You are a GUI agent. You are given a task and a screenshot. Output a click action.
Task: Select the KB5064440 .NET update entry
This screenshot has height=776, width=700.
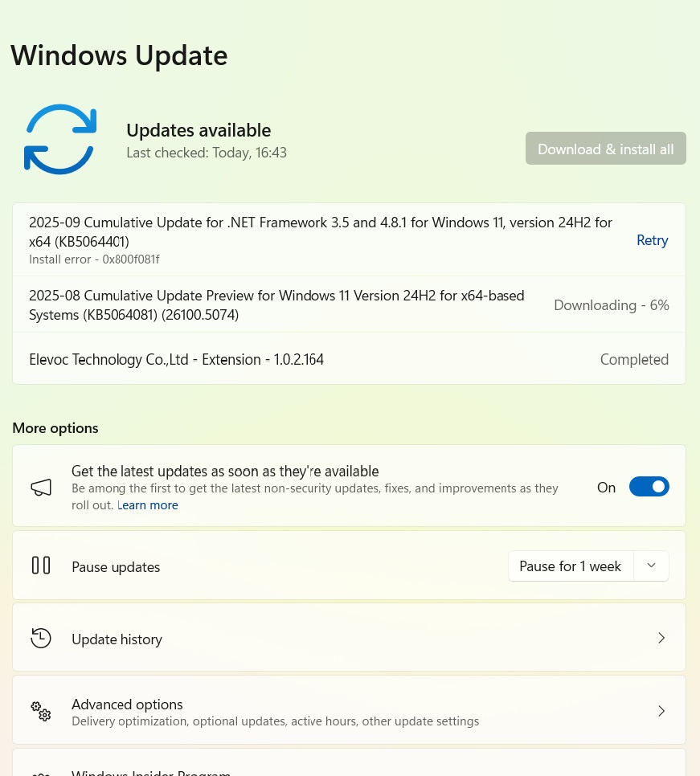pos(321,231)
